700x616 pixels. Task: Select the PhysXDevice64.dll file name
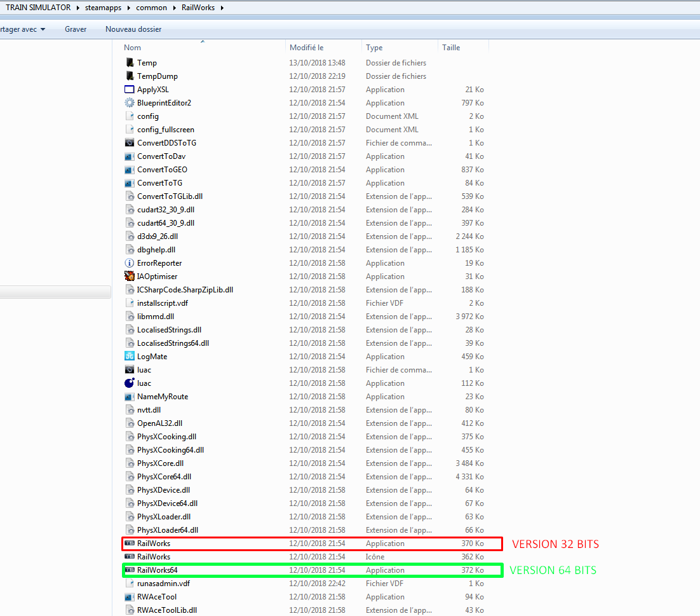168,503
